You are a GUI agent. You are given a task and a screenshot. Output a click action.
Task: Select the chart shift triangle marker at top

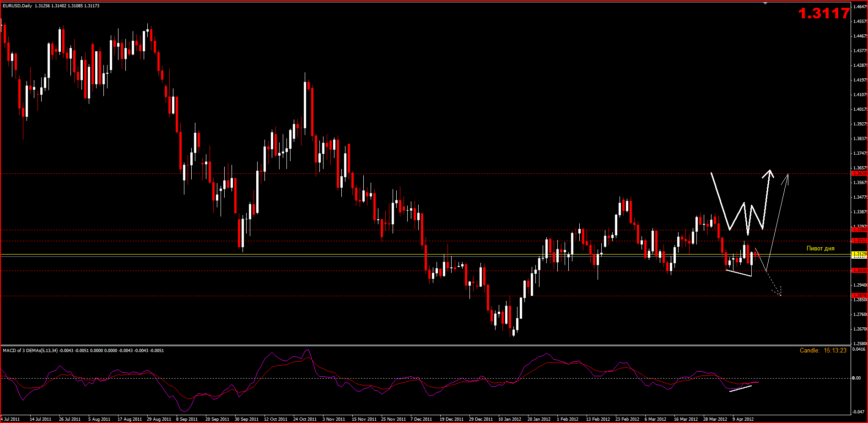765,3
